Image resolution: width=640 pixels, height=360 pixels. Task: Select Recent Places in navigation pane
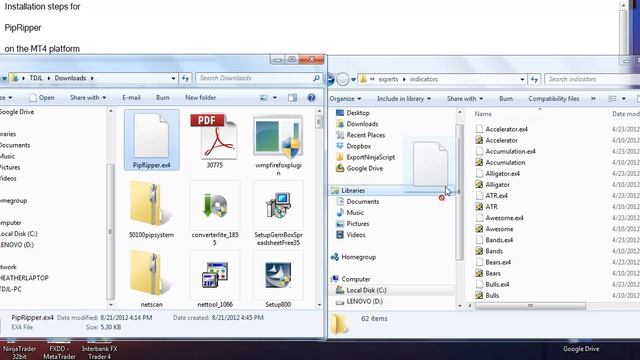tap(360, 135)
